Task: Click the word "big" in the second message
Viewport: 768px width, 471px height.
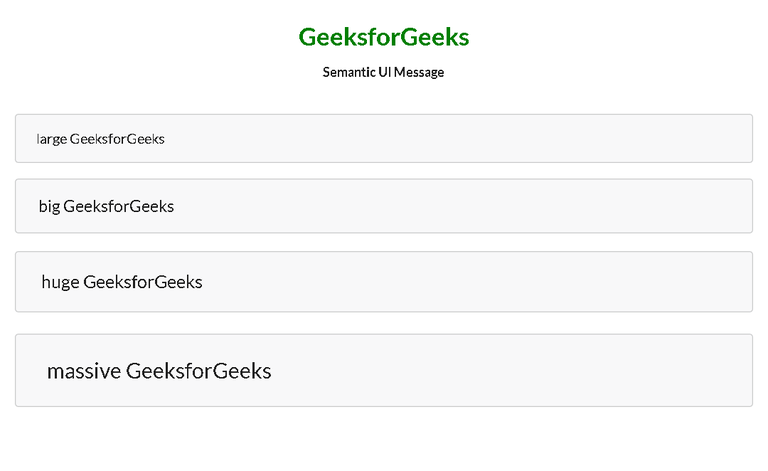Action: (x=49, y=207)
